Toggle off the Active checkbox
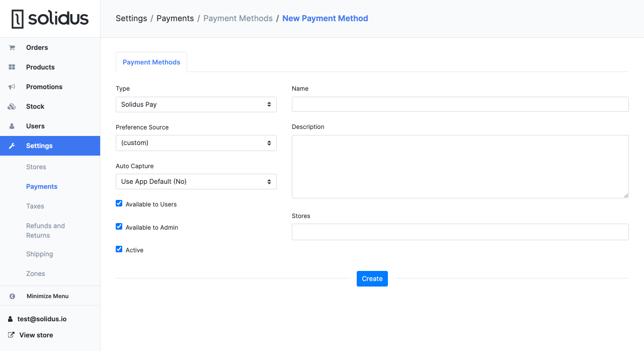Image resolution: width=644 pixels, height=351 pixels. (119, 249)
